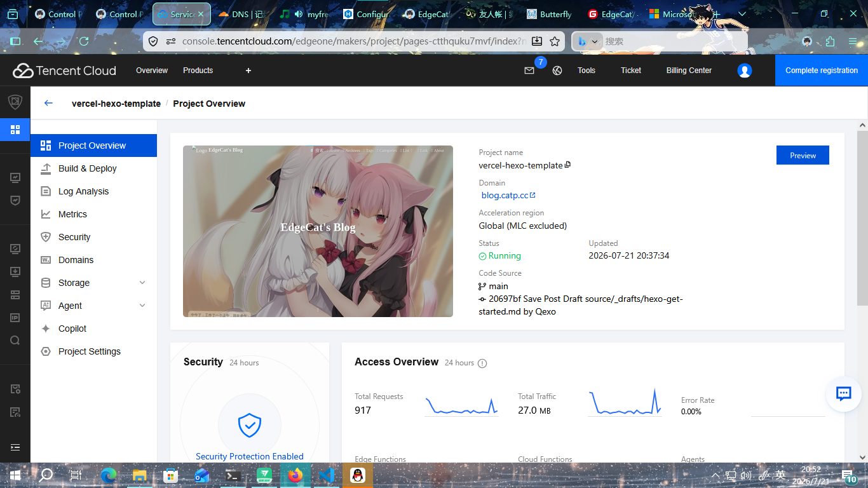
Task: Click the site security shield icon in address bar
Action: click(x=153, y=41)
